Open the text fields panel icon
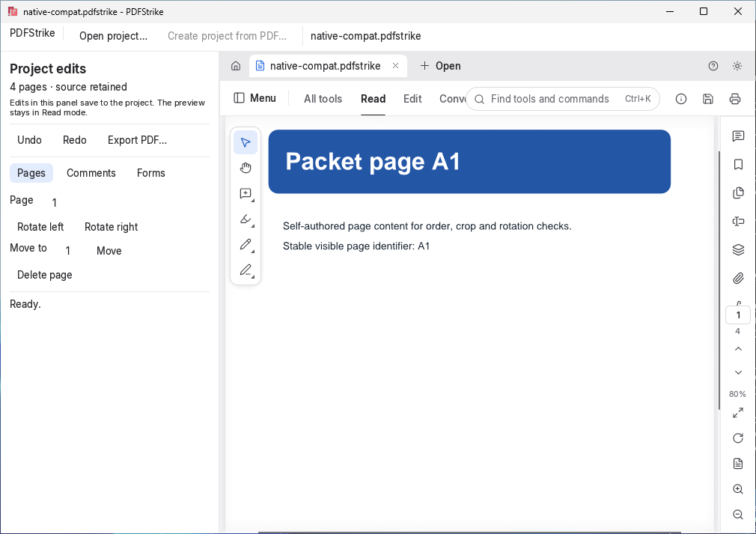 (738, 222)
